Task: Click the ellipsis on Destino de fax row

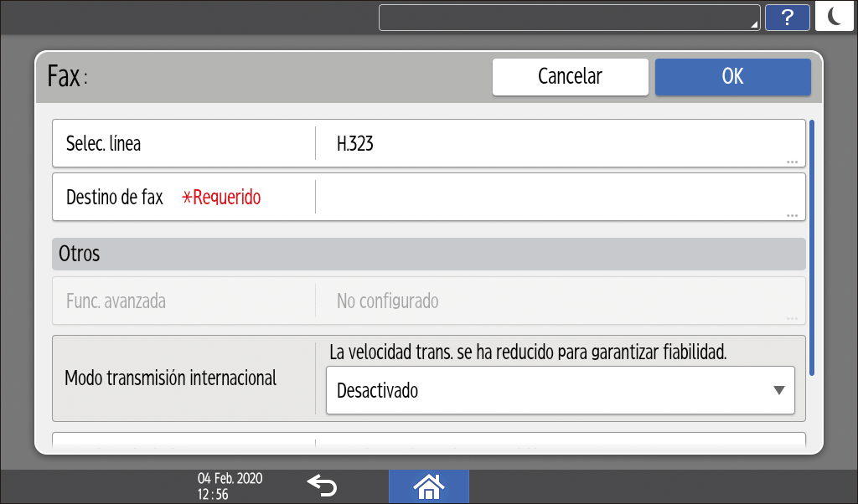Action: [x=792, y=215]
